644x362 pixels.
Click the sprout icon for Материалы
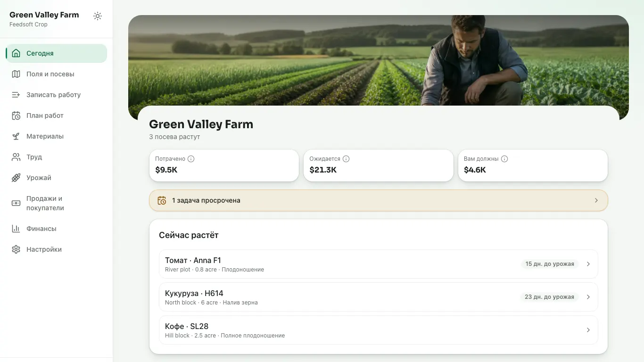pyautogui.click(x=16, y=136)
